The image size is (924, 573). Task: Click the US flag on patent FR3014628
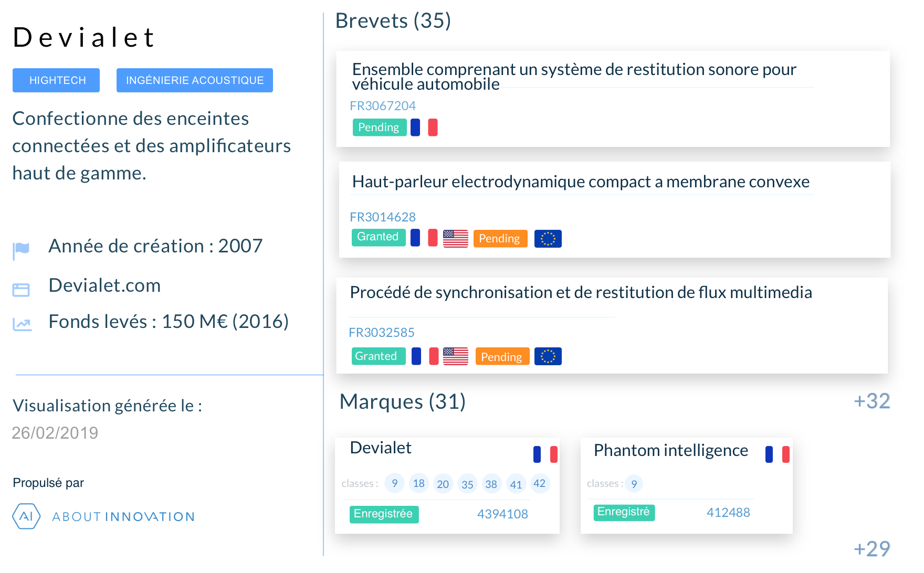[x=456, y=239]
